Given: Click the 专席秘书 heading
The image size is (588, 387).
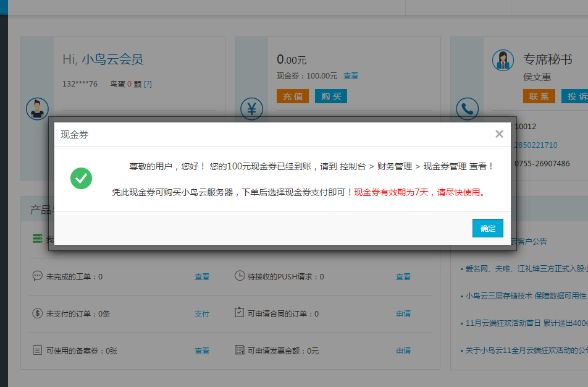Looking at the screenshot, I should pos(547,59).
